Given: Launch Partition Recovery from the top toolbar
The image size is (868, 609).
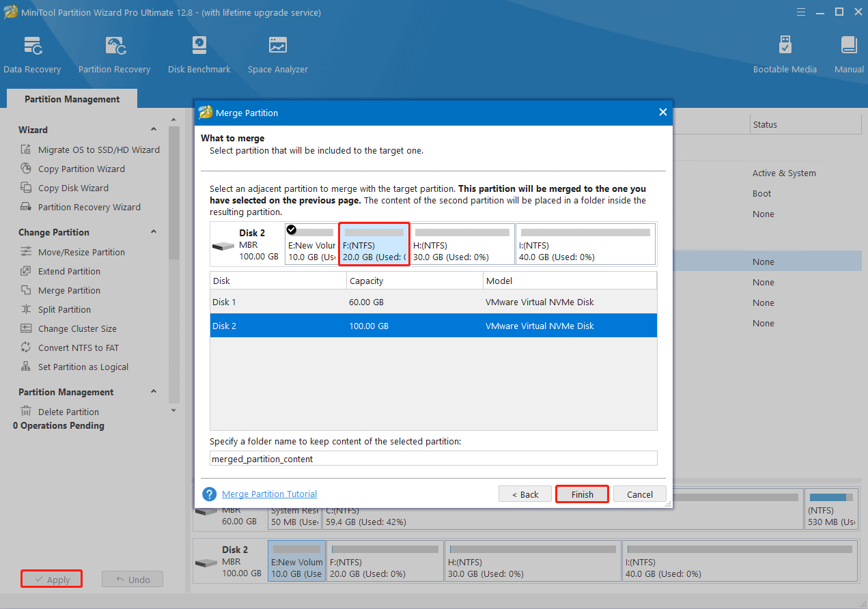Looking at the screenshot, I should (x=114, y=55).
